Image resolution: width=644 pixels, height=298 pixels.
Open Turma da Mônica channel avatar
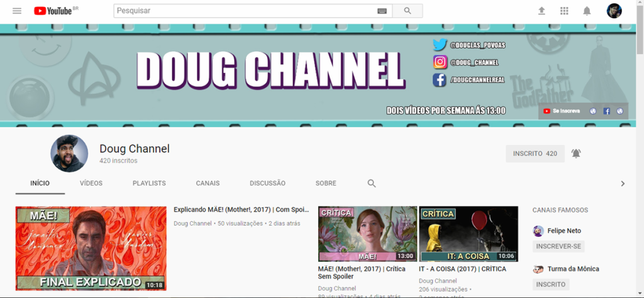(x=538, y=269)
